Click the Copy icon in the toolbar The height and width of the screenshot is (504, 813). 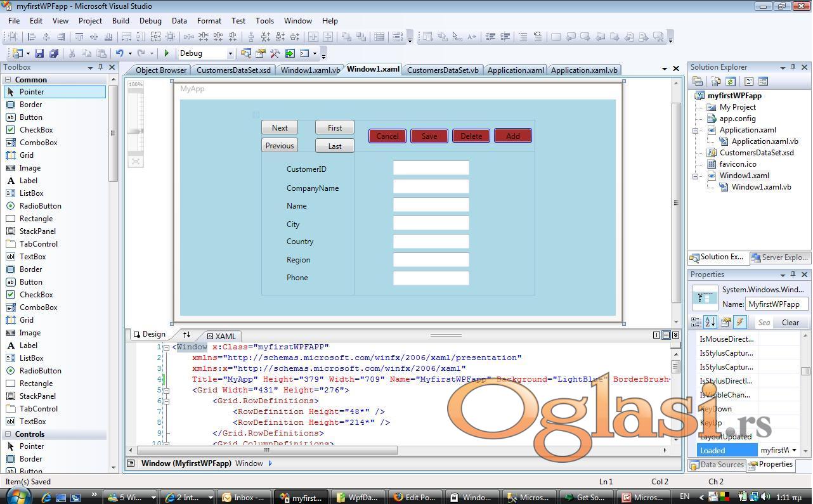click(86, 54)
